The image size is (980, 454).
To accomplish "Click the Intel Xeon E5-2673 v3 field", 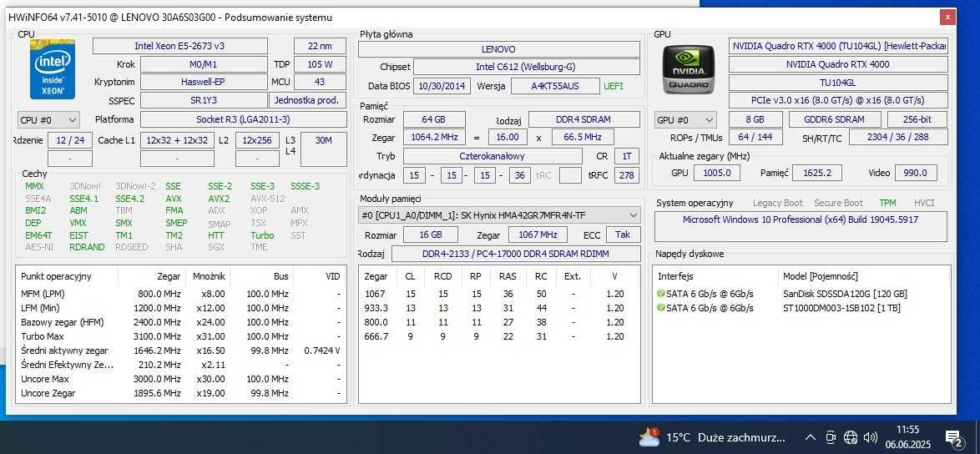I will (x=180, y=46).
